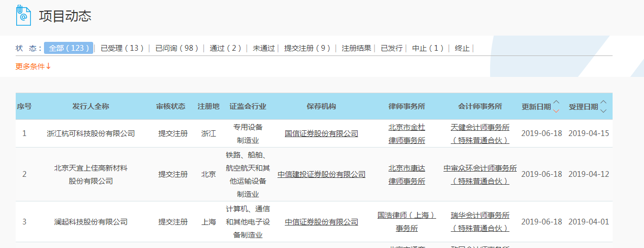The height and width of the screenshot is (248, 644).
Task: Click the 会计师事务所 column header
Action: [x=480, y=106]
